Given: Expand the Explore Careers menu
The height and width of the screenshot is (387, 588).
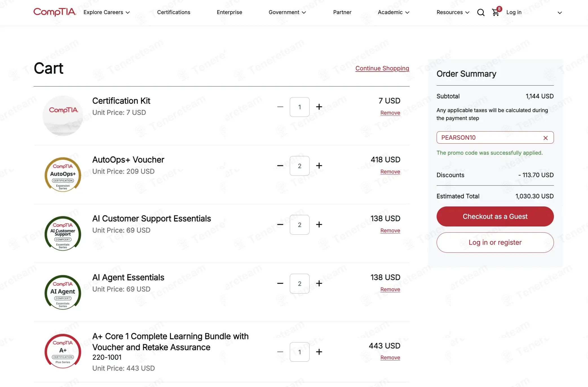Looking at the screenshot, I should tap(107, 12).
